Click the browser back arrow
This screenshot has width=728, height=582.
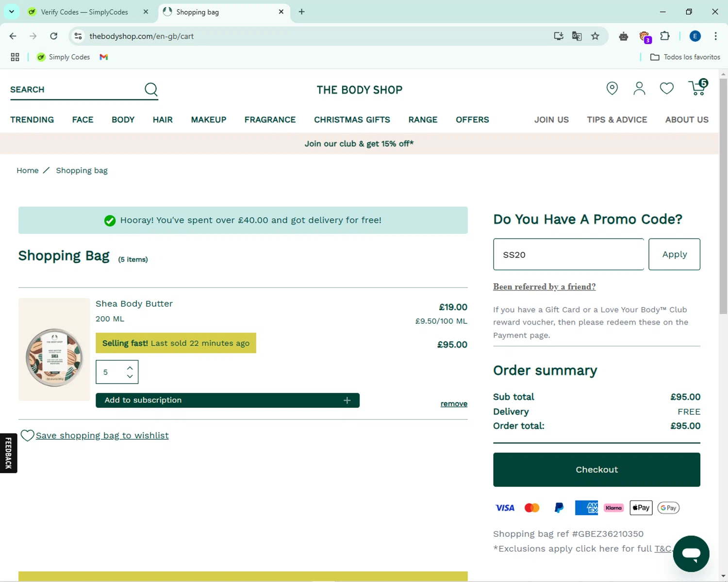tap(13, 36)
